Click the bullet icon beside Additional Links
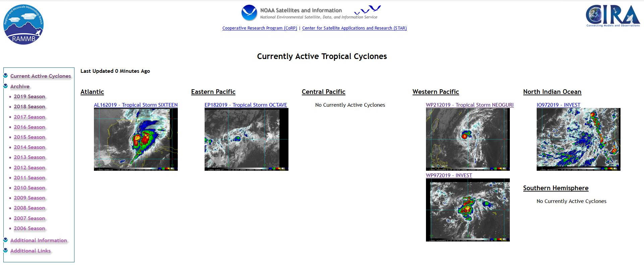The image size is (644, 265). [x=6, y=251]
